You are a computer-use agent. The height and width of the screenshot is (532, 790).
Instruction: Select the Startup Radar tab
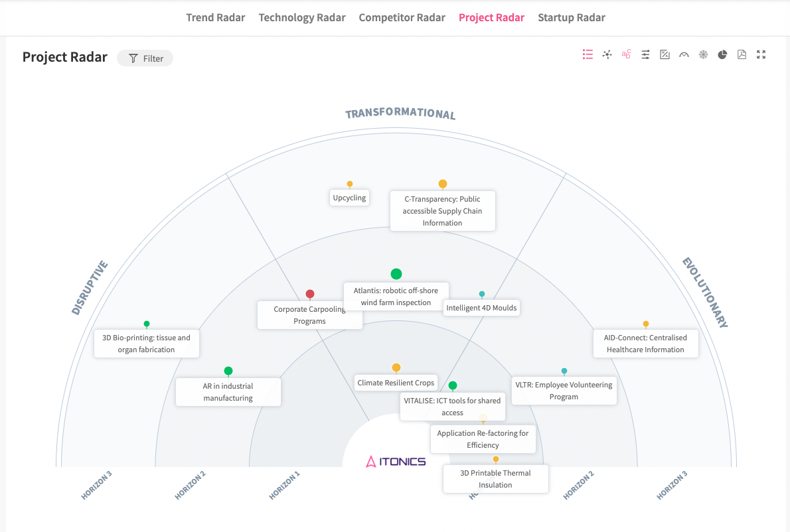click(572, 18)
